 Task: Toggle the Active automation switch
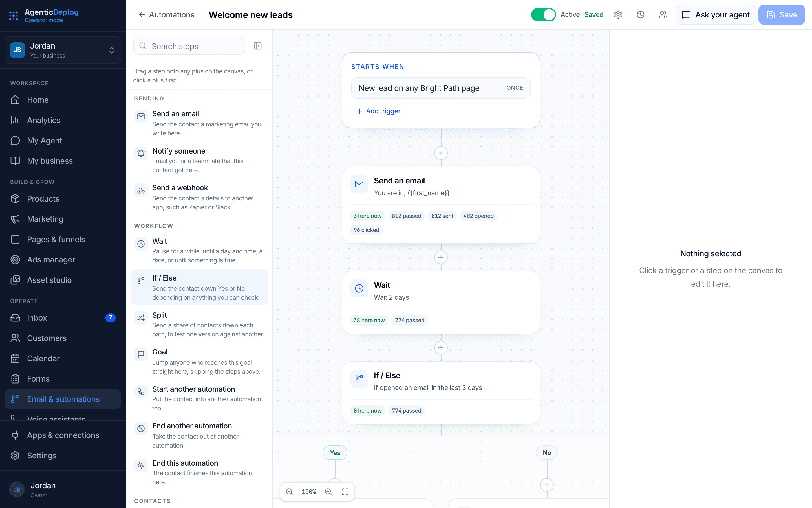(543, 15)
